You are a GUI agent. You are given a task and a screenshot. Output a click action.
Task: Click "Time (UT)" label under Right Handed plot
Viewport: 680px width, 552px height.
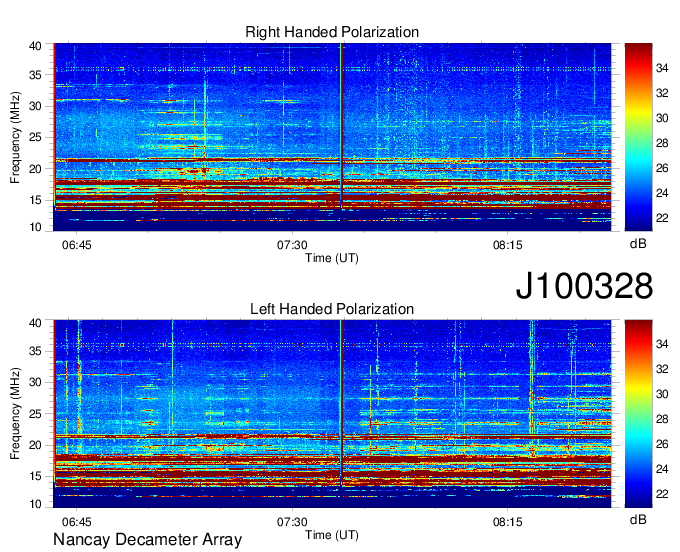coord(332,258)
